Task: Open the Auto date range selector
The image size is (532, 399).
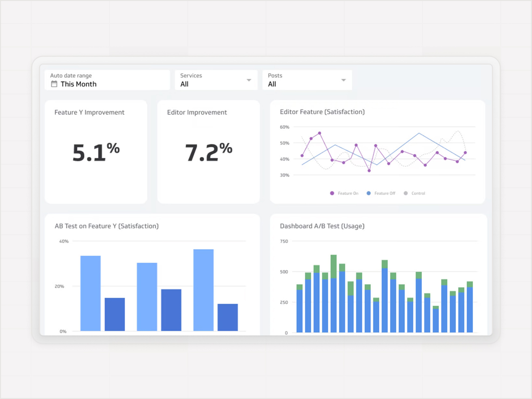Action: point(107,80)
